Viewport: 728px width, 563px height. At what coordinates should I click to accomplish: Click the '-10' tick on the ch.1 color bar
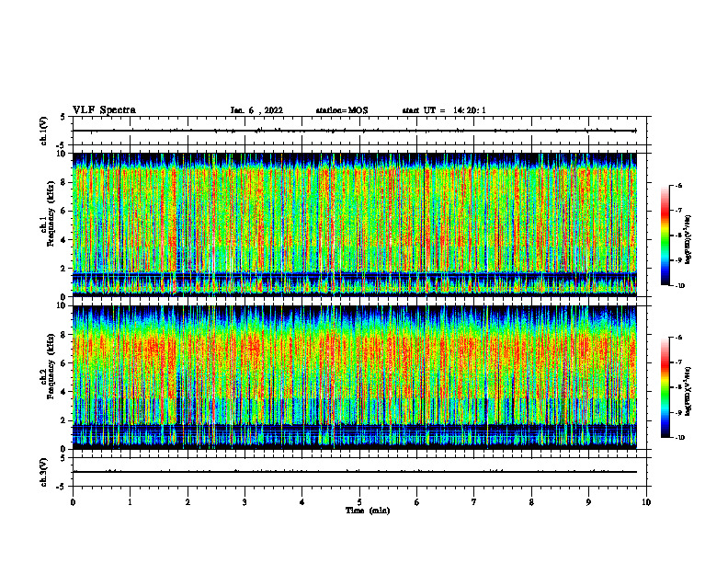tap(679, 285)
